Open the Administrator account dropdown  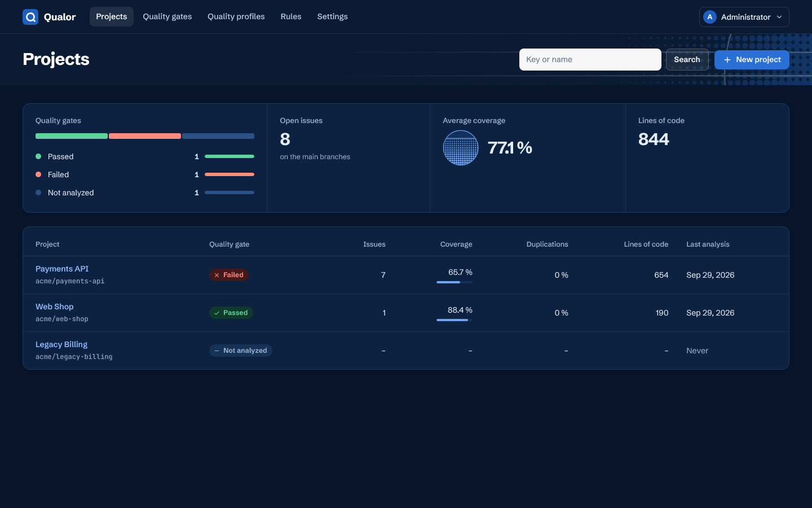click(x=744, y=17)
